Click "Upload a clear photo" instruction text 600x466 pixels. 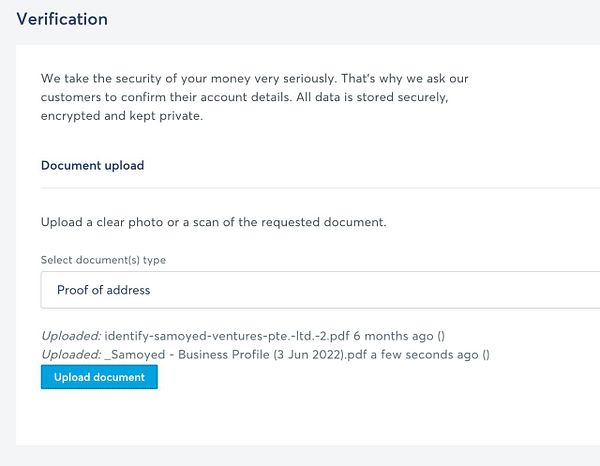213,221
